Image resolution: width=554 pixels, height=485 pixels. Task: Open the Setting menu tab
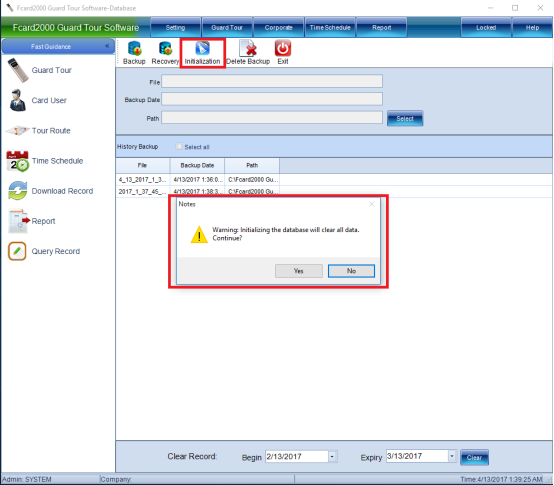(176, 28)
